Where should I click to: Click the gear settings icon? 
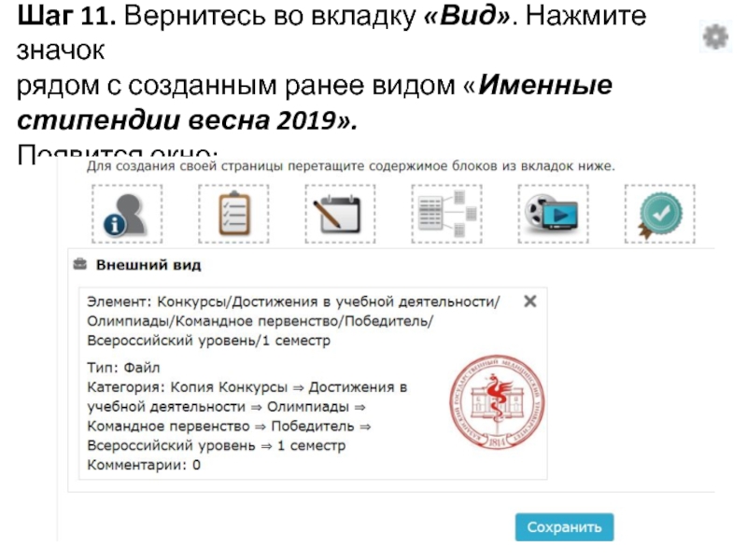click(715, 37)
